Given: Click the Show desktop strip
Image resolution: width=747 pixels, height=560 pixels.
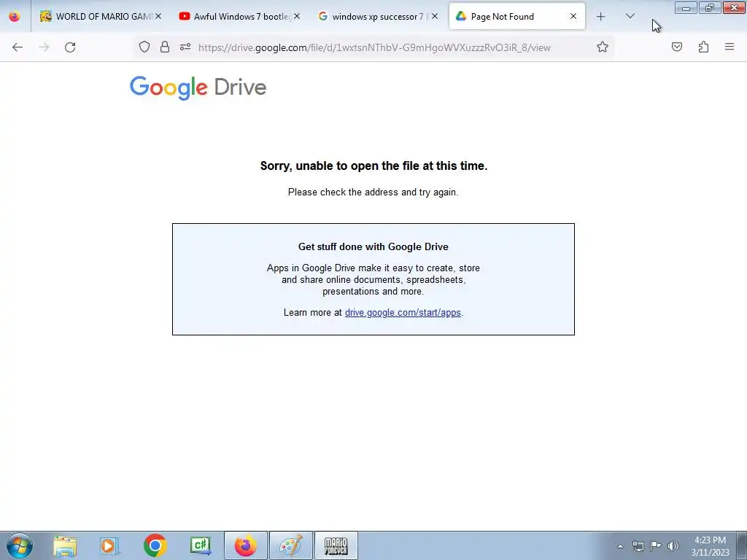Looking at the screenshot, I should (741, 545).
